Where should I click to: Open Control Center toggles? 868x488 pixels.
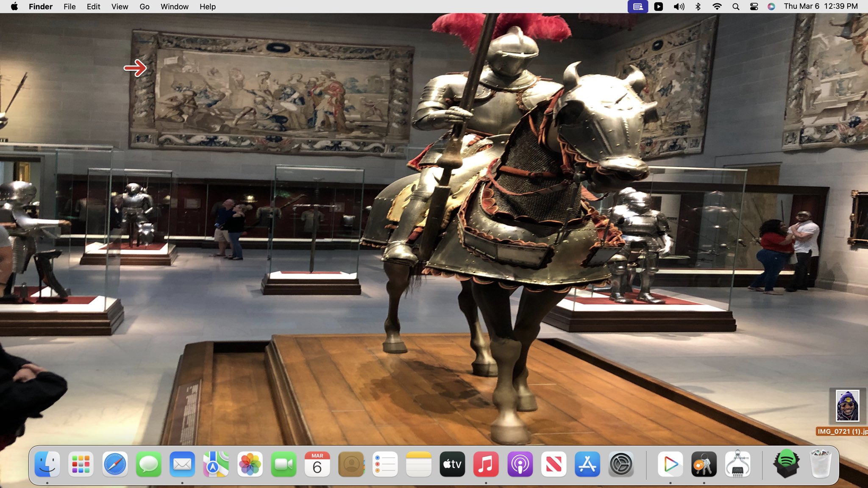click(754, 6)
